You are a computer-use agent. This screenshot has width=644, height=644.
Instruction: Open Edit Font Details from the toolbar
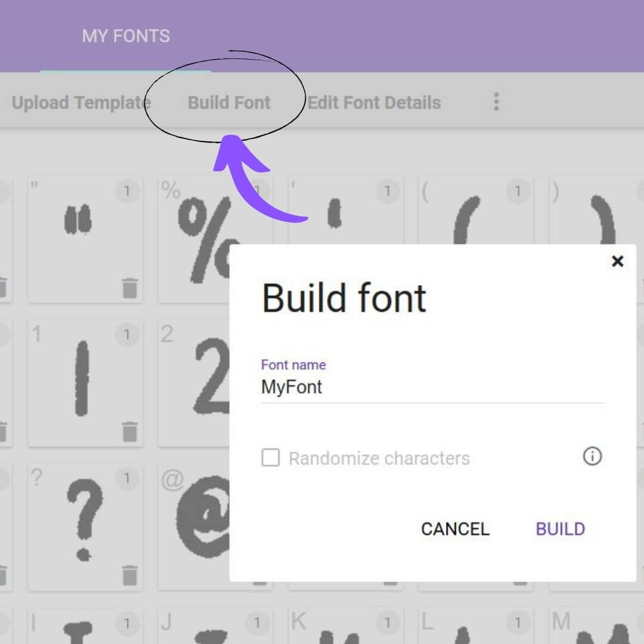click(374, 102)
